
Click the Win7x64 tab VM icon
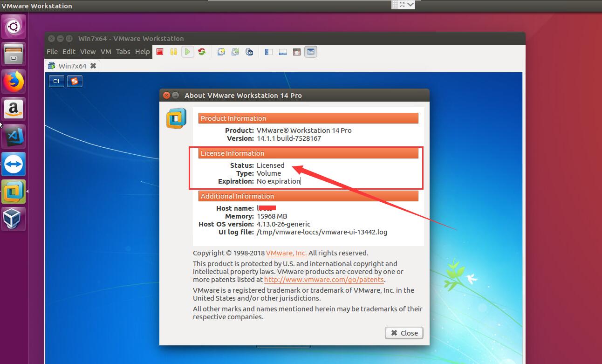[x=52, y=66]
